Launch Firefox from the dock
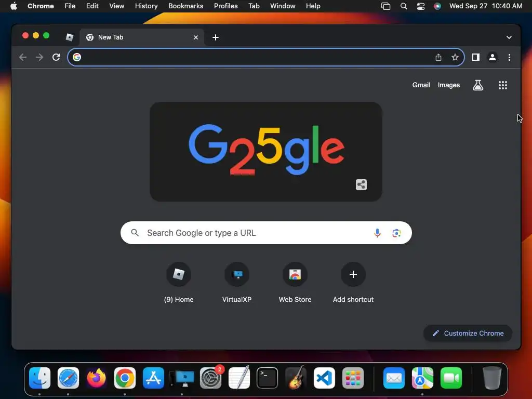This screenshot has height=399, width=532. [x=96, y=378]
